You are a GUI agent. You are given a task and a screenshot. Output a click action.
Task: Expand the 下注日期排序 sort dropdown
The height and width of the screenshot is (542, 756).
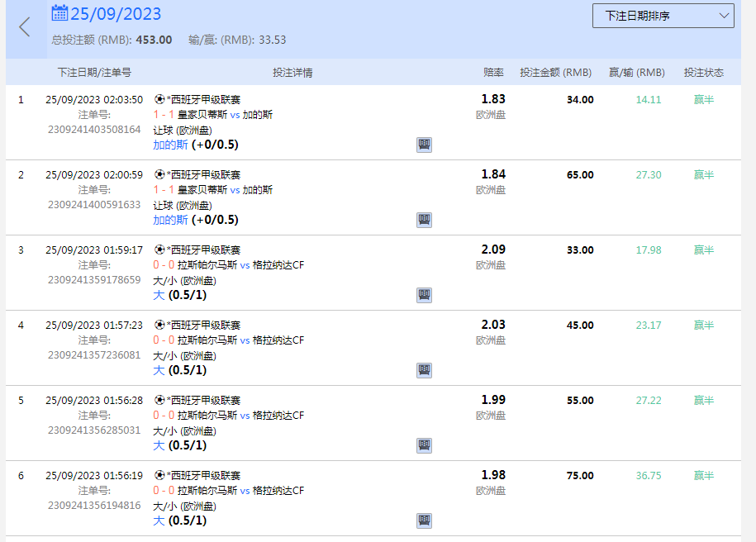click(x=663, y=16)
